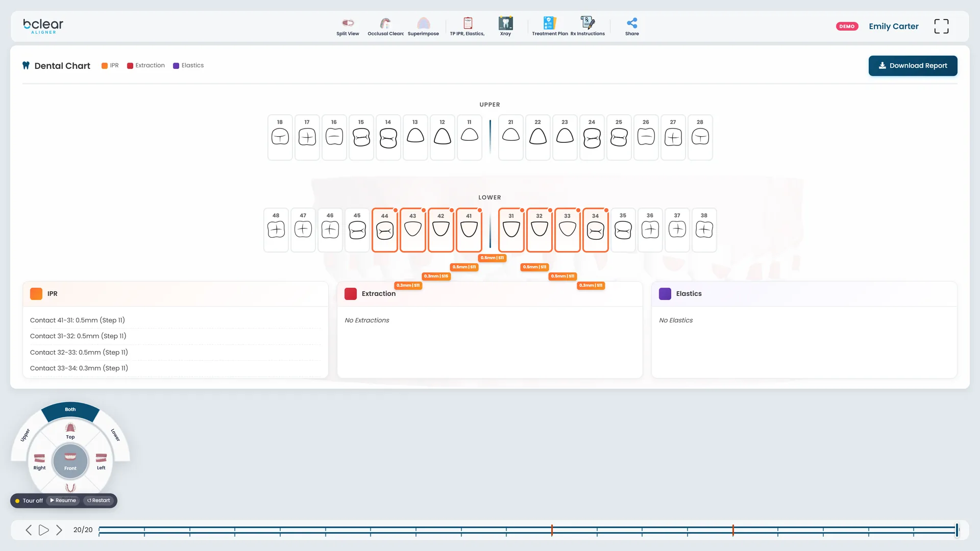
Task: Open the Treatment Plan
Action: [x=550, y=27]
